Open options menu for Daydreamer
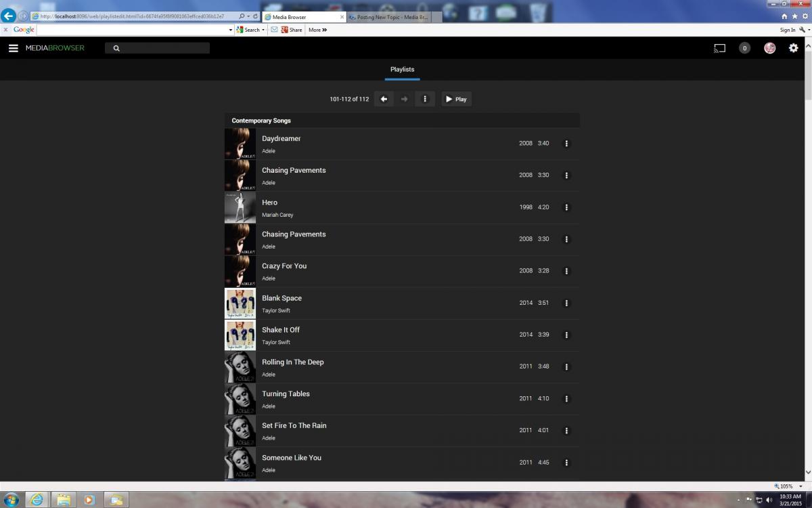 (x=567, y=144)
